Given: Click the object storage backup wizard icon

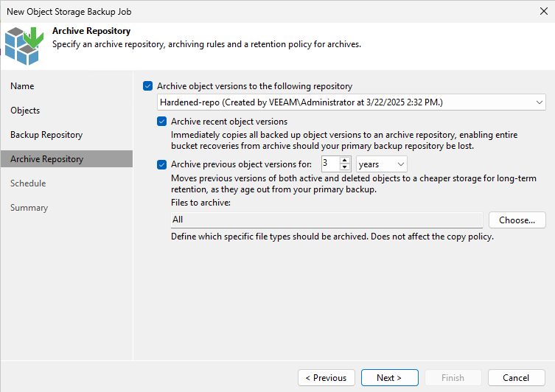Looking at the screenshot, I should point(24,46).
